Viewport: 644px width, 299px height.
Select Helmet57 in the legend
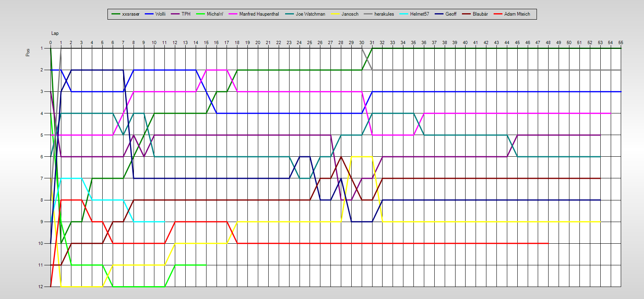[x=414, y=14]
